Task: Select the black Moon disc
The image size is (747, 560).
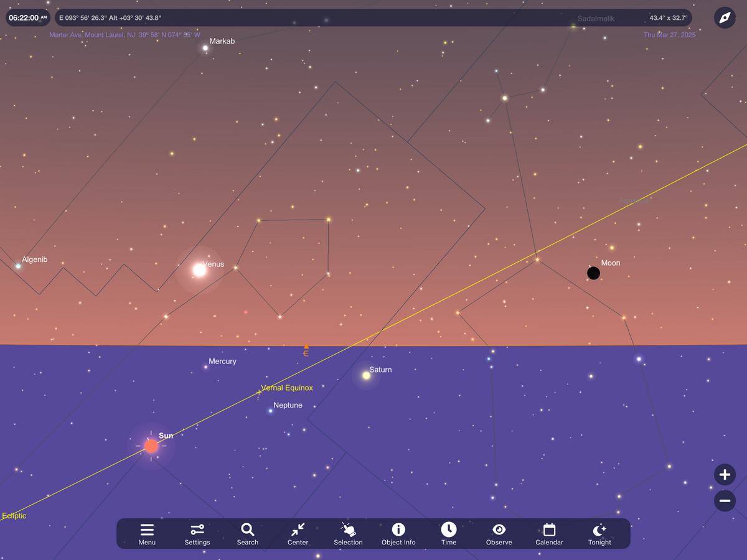Action: [594, 273]
